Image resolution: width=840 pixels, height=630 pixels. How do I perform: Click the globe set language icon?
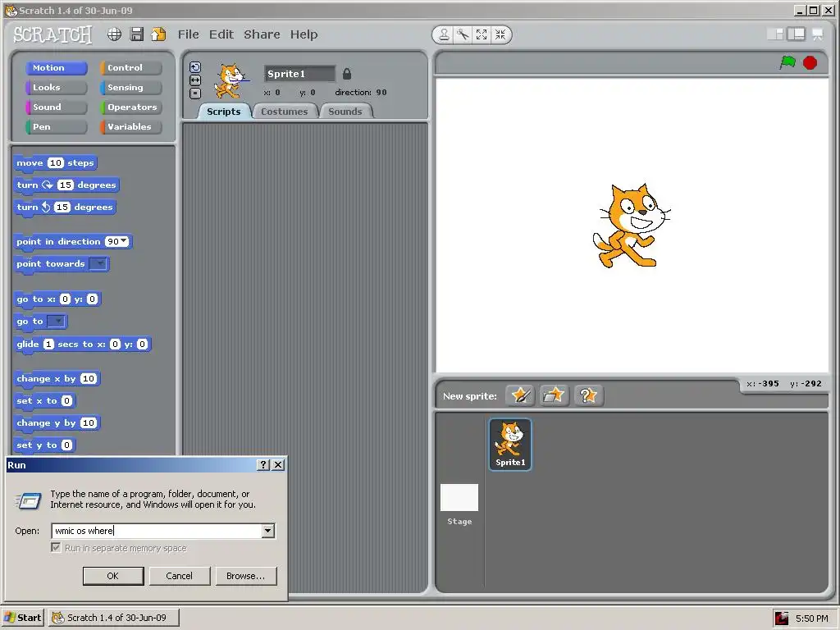coord(114,34)
